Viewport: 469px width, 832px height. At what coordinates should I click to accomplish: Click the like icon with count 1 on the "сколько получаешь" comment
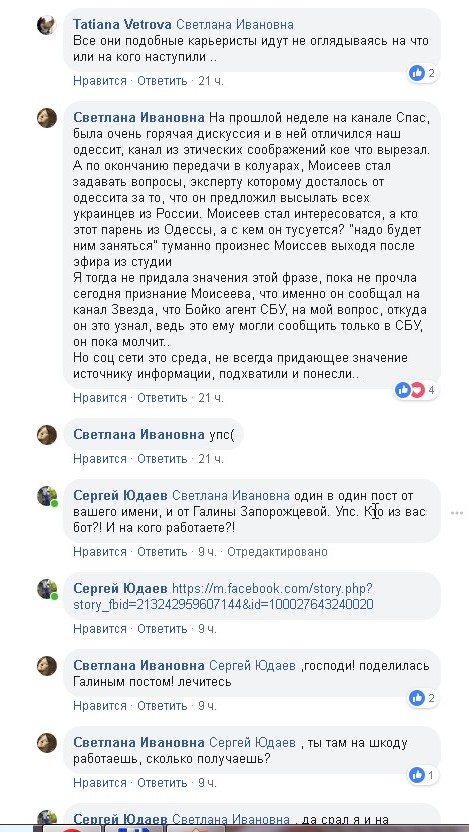click(423, 775)
